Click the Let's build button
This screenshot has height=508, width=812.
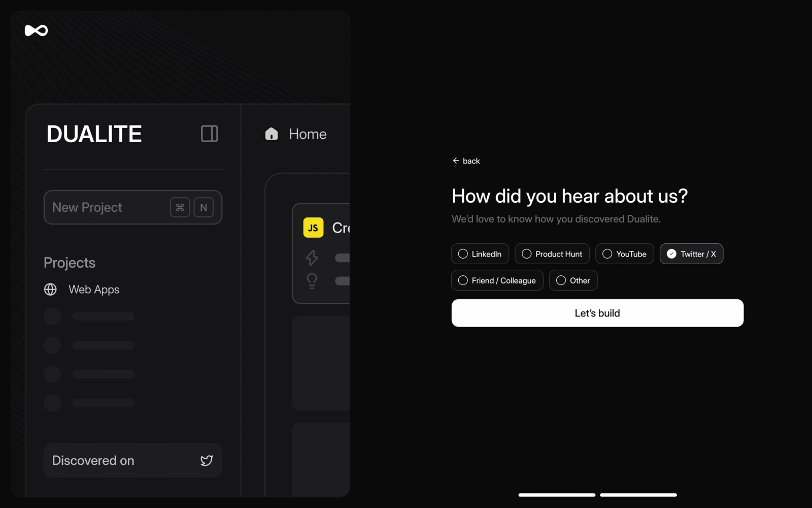(x=597, y=313)
